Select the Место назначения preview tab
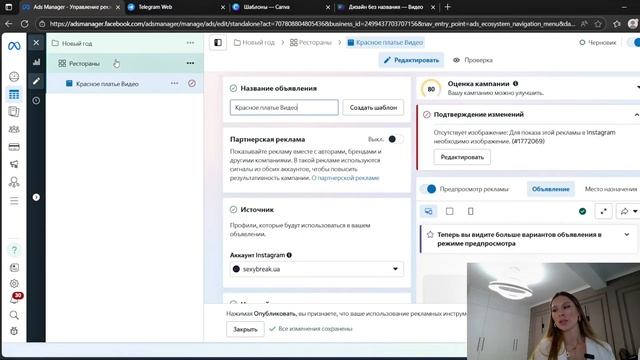 point(611,189)
